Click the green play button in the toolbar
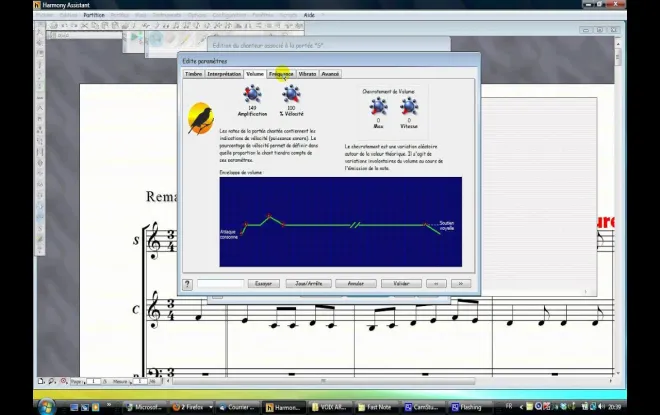The width and height of the screenshot is (660, 415). [x=136, y=38]
